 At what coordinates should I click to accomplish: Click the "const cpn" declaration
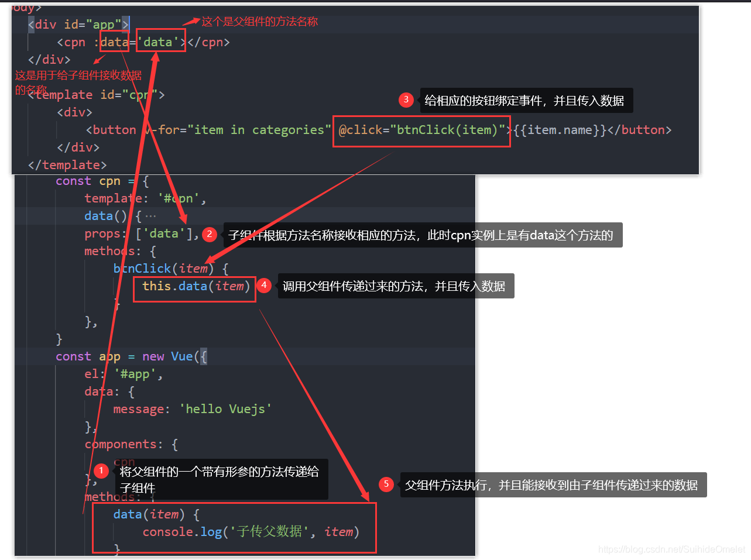coord(88,181)
